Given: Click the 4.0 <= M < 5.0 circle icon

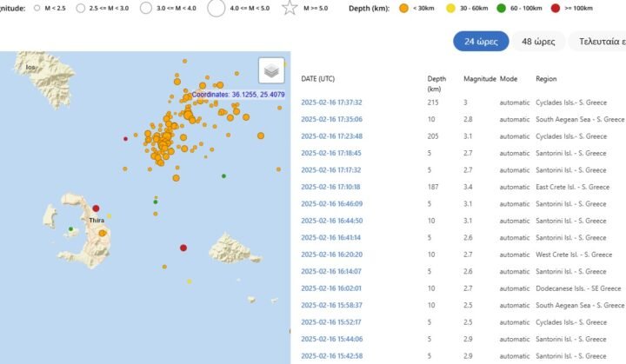Looking at the screenshot, I should [x=216, y=9].
